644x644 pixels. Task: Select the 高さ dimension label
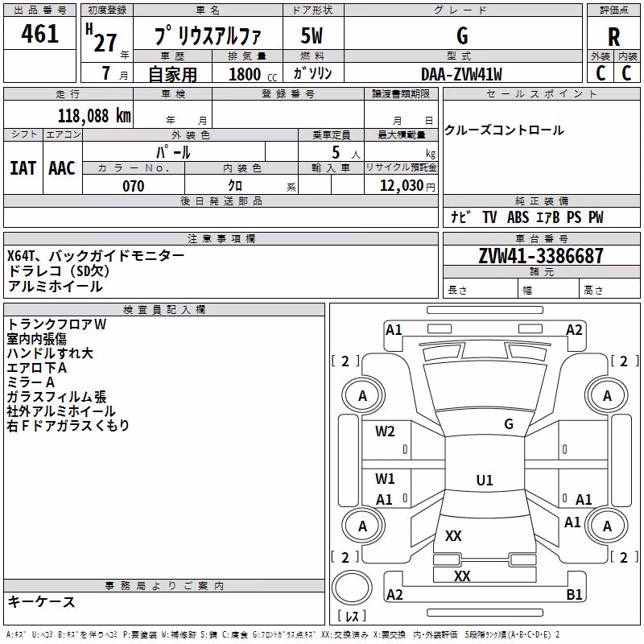click(593, 290)
